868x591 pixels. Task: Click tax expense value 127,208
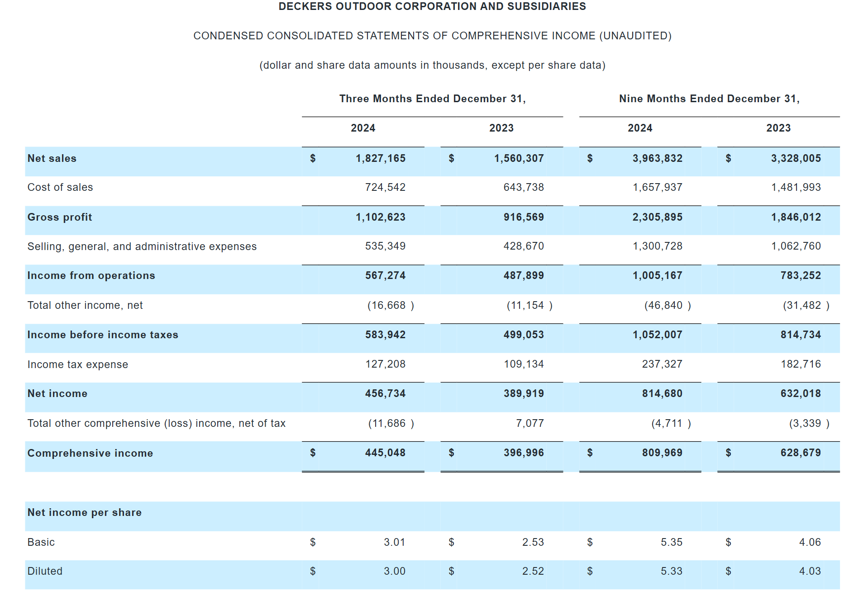pos(386,364)
